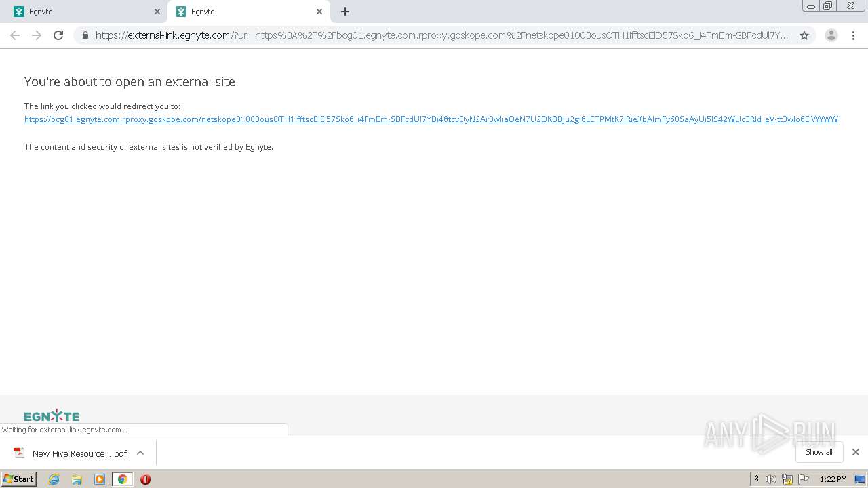Show all downloads
Viewport: 868px width, 488px height.
(x=819, y=452)
